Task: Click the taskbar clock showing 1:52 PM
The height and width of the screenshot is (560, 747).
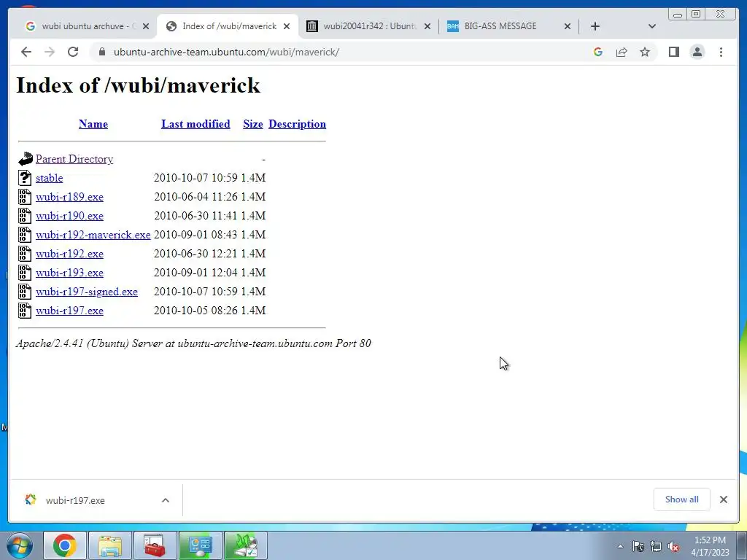Action: [x=710, y=546]
